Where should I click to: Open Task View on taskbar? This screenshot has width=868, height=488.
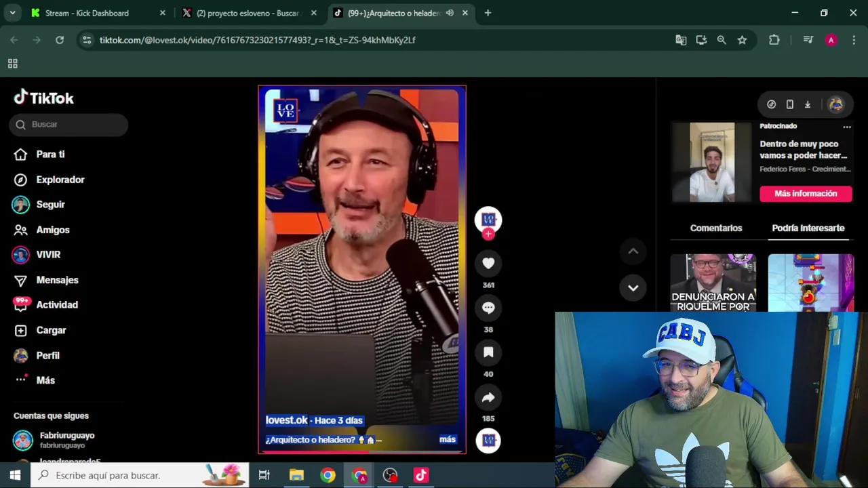pos(264,475)
